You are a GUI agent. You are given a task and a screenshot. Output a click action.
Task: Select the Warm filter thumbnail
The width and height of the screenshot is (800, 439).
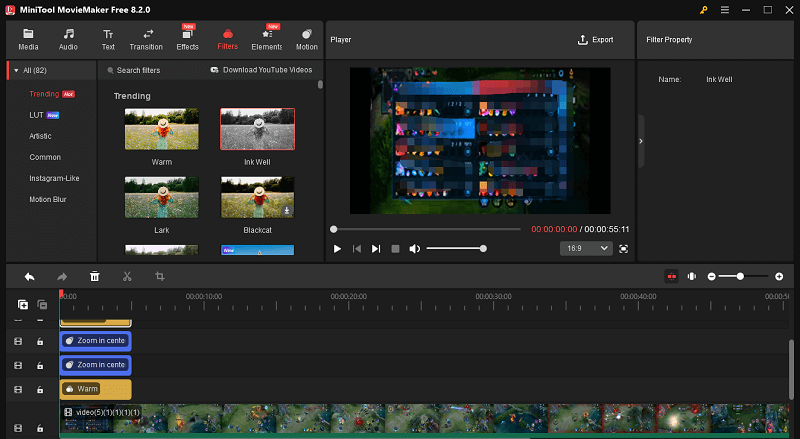162,129
